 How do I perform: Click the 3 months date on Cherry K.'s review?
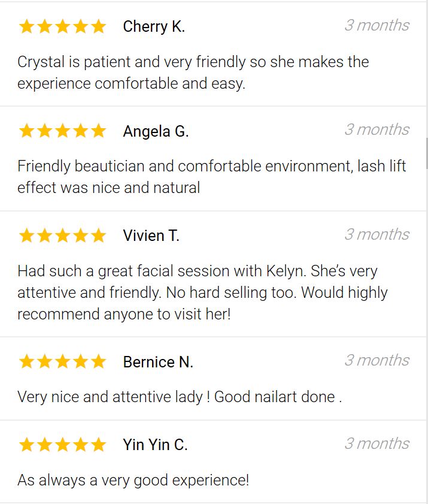[377, 25]
